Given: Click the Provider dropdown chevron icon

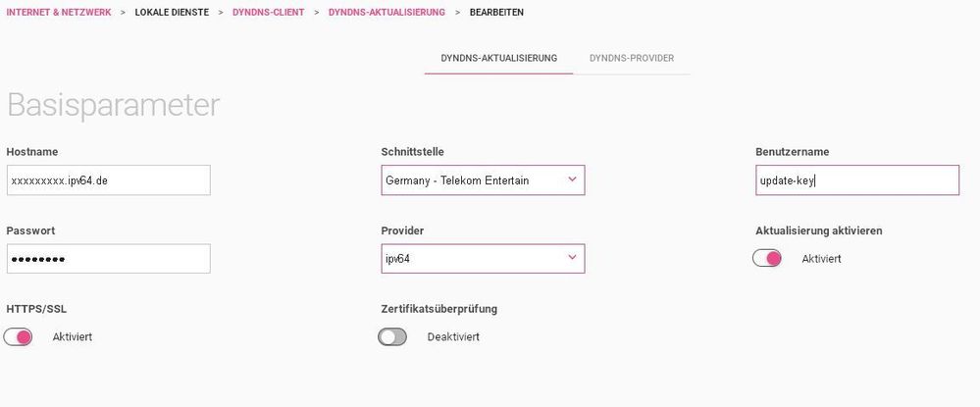Looking at the screenshot, I should 572,257.
